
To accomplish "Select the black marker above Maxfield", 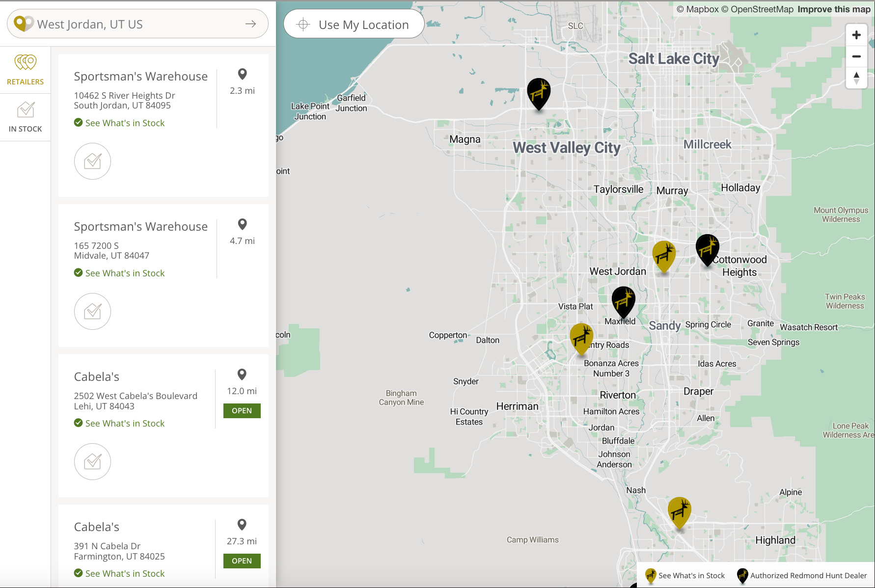I will tap(624, 302).
